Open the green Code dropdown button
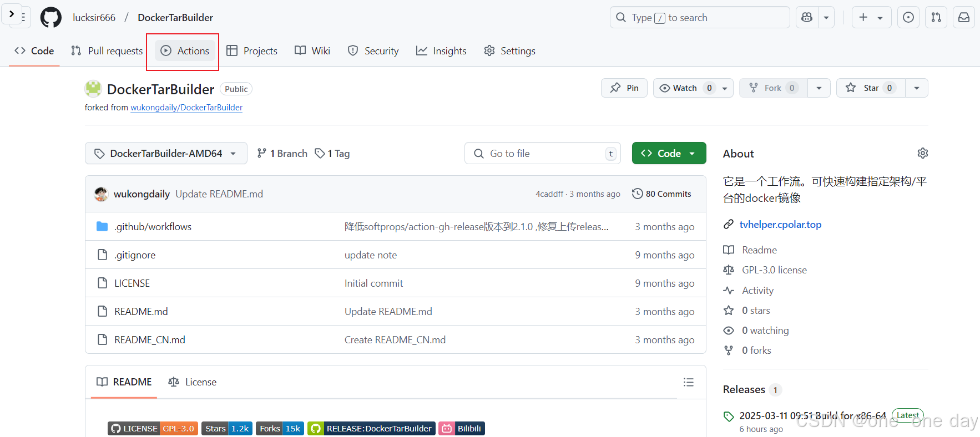980x437 pixels. click(x=669, y=153)
